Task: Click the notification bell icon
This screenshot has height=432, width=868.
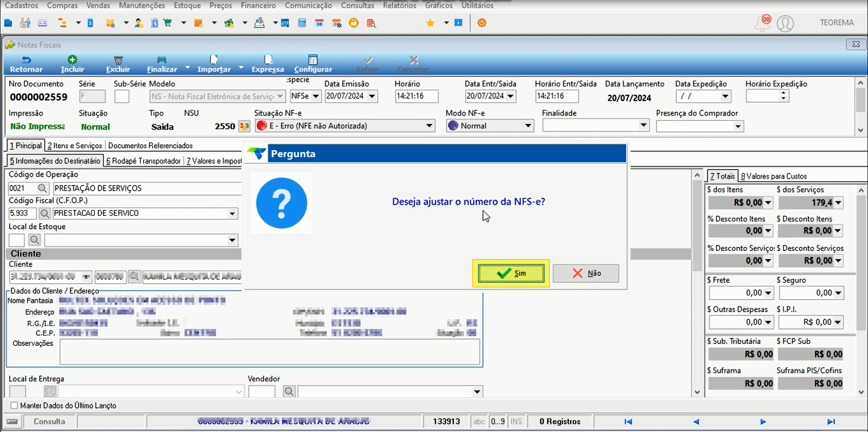Action: pos(763,23)
